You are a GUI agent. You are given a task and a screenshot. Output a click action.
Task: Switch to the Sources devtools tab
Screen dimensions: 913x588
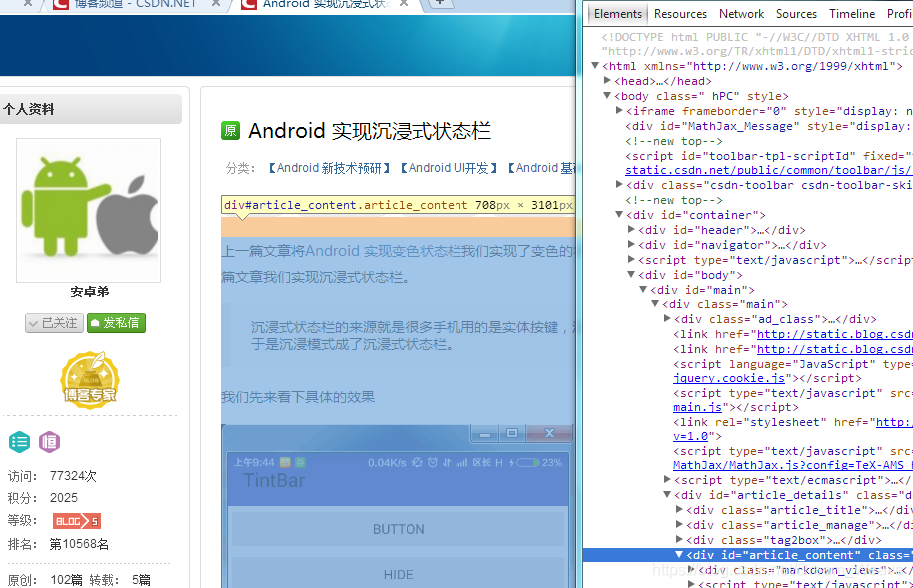(796, 13)
